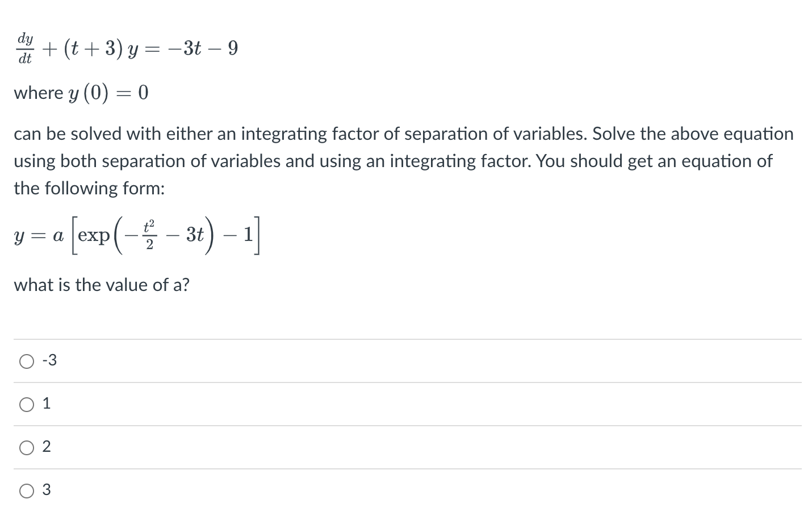812x524 pixels.
Task: Click the text 'the following form:'
Action: tap(88, 188)
